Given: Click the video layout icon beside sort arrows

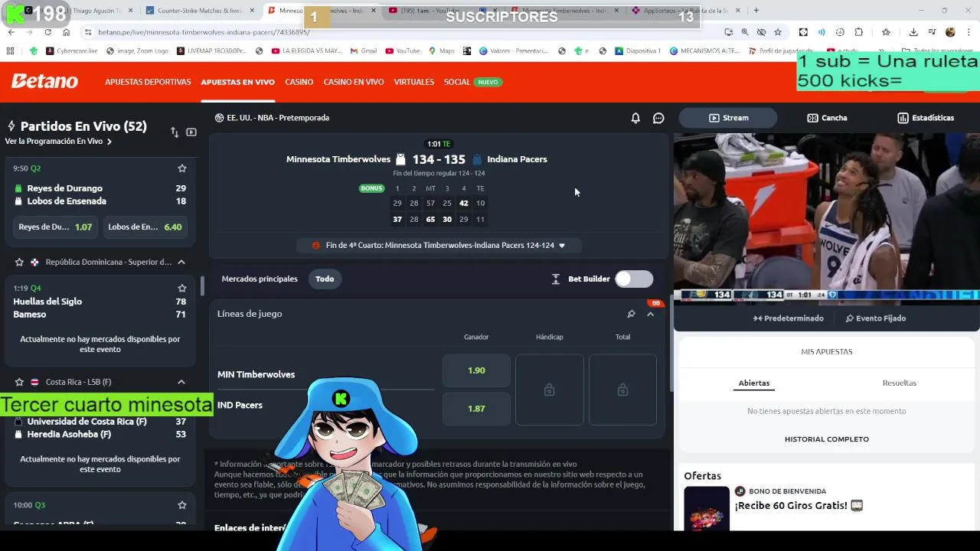Looking at the screenshot, I should [191, 132].
